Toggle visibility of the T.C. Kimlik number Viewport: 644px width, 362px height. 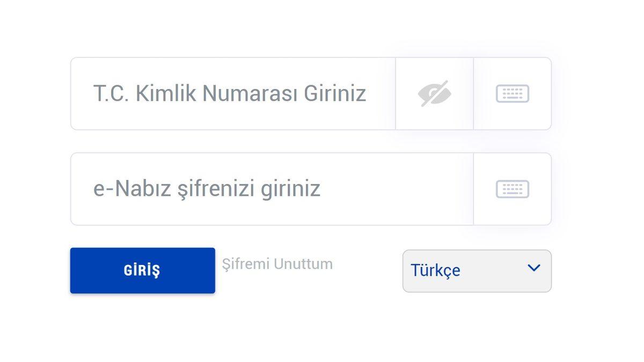435,93
